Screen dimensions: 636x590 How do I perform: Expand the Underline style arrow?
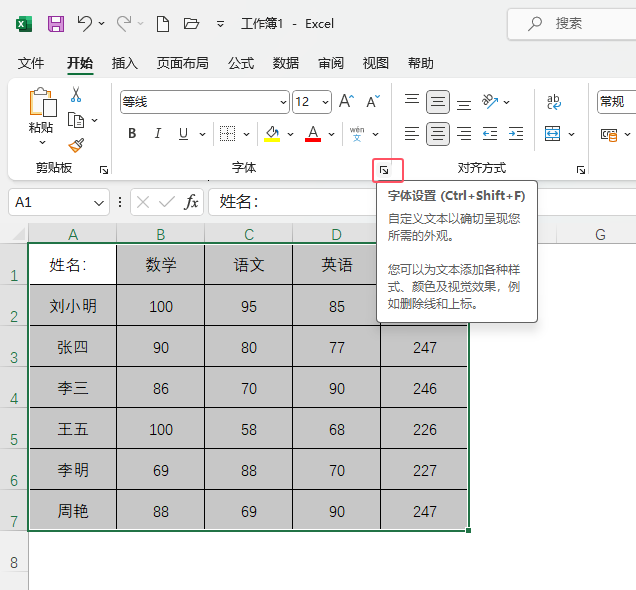(x=202, y=134)
